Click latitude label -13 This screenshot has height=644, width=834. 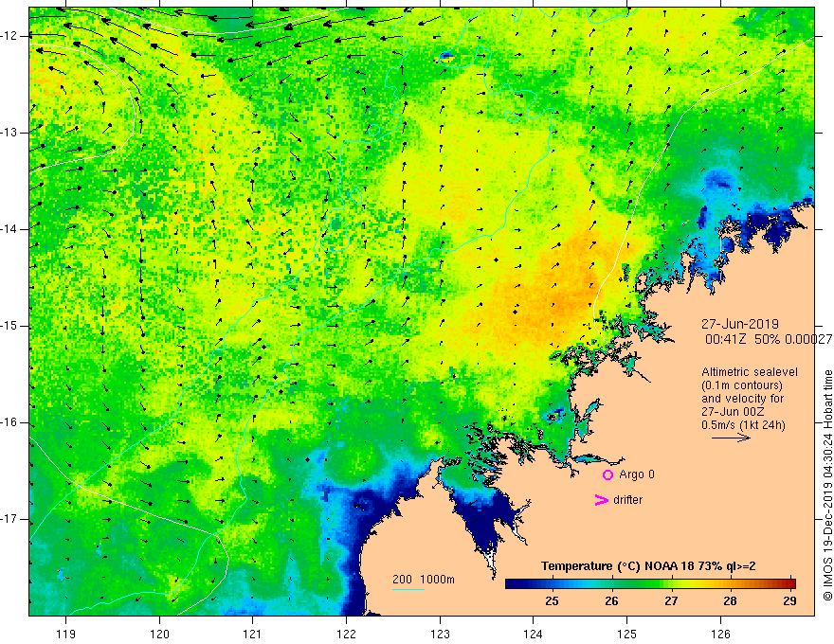point(10,133)
